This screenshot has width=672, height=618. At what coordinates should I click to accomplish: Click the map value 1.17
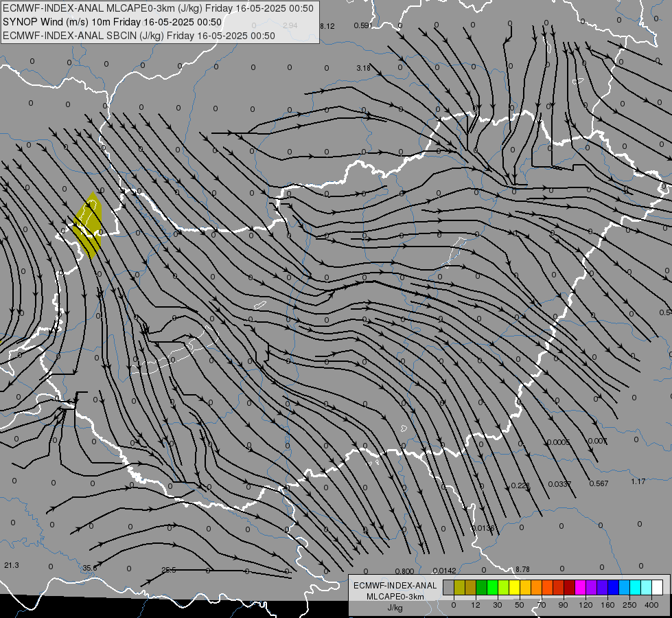pos(638,481)
